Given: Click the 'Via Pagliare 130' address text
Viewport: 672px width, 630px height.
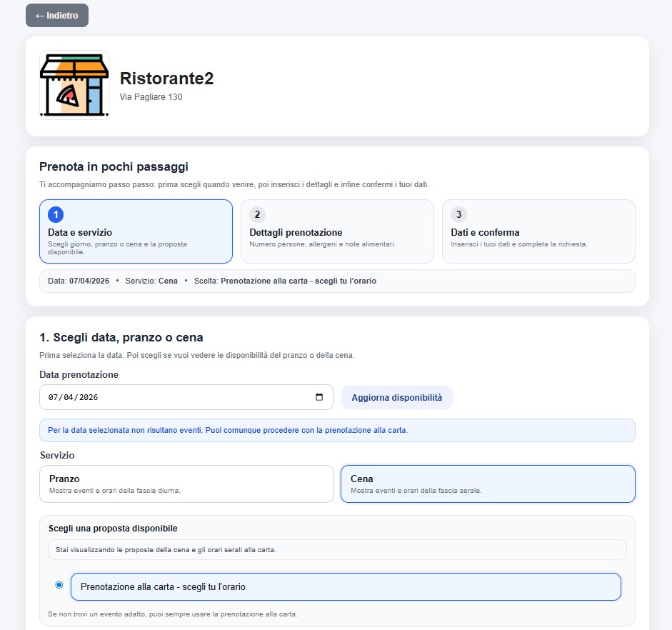Looking at the screenshot, I should (151, 97).
